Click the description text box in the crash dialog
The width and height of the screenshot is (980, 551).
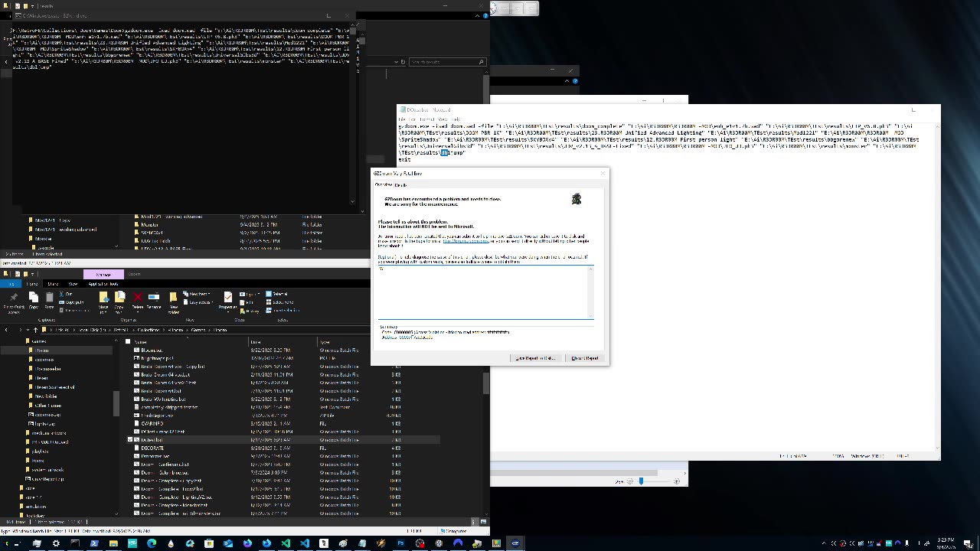point(485,292)
